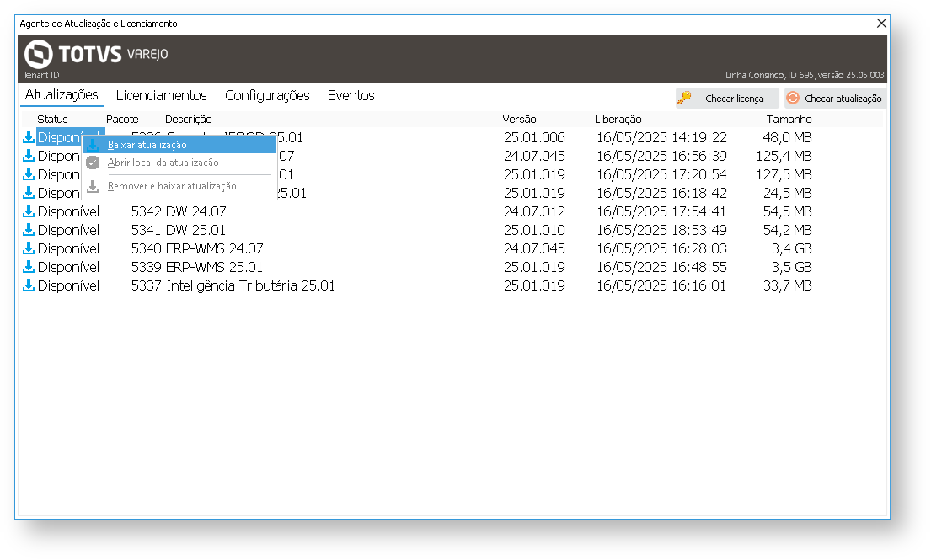Open the Configurações tab
This screenshot has width=931, height=560.
267,95
